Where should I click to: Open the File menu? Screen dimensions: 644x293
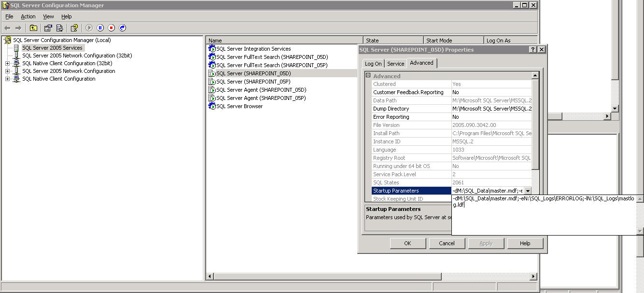[x=9, y=16]
